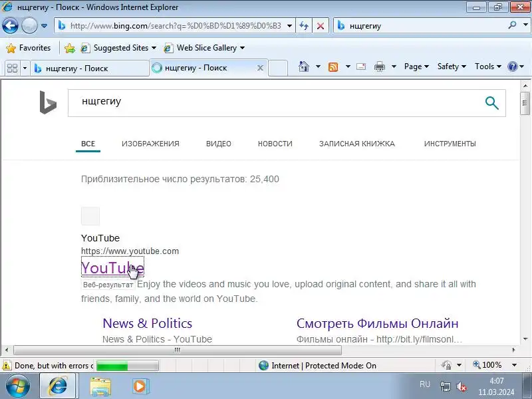Click the YouTube result favicon placeholder
This screenshot has width=532, height=399.
[90, 216]
